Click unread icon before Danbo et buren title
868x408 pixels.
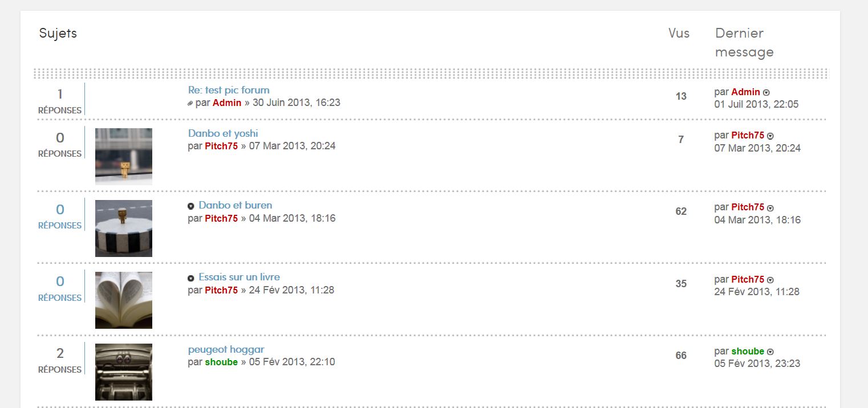191,206
